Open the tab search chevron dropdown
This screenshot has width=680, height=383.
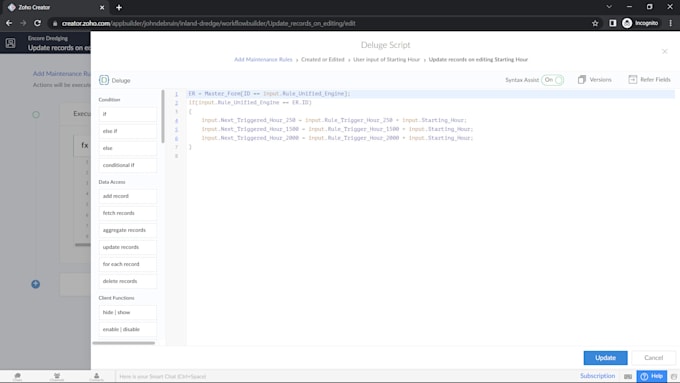(609, 7)
